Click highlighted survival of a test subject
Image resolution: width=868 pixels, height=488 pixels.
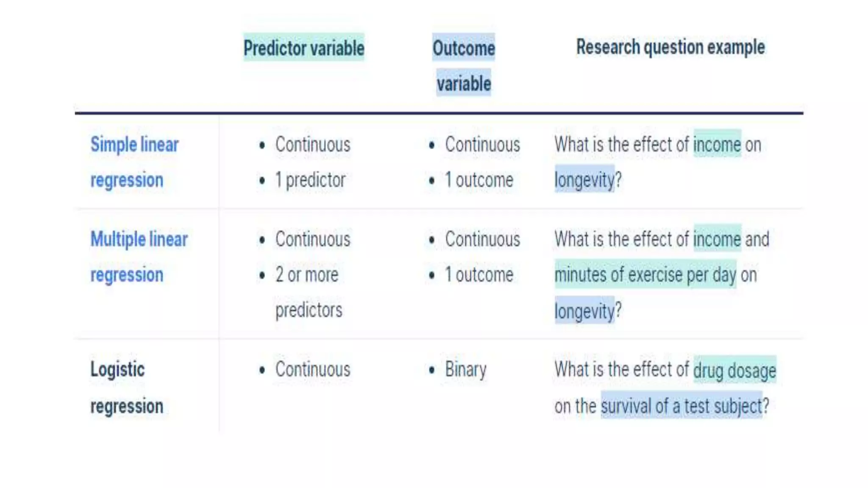[681, 406]
